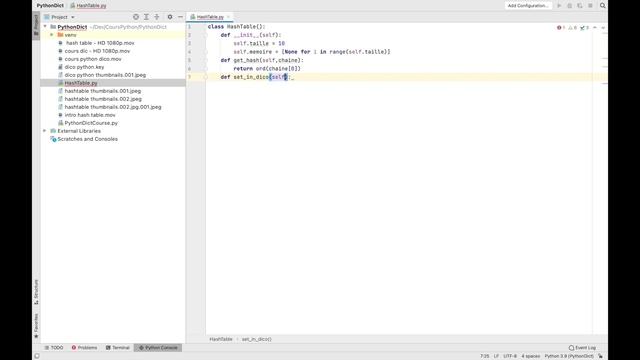Click the Collapse All icon in the Project panel

coord(157,17)
